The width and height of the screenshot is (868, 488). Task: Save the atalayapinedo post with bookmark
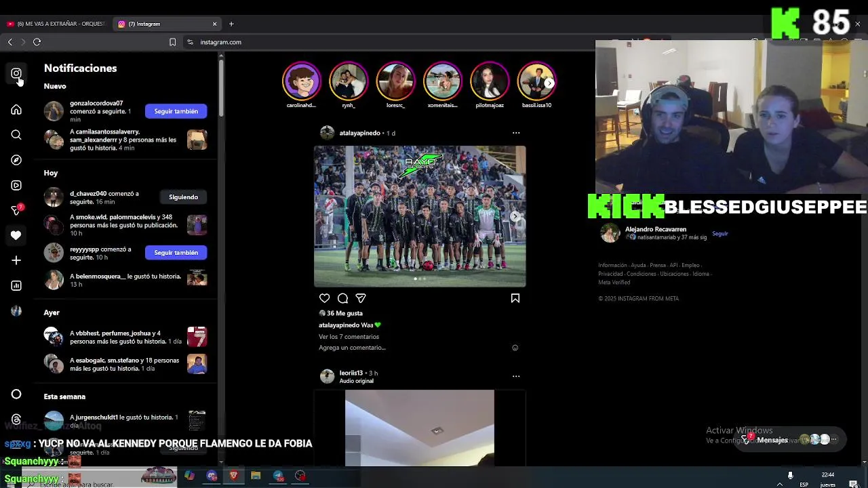click(x=515, y=298)
